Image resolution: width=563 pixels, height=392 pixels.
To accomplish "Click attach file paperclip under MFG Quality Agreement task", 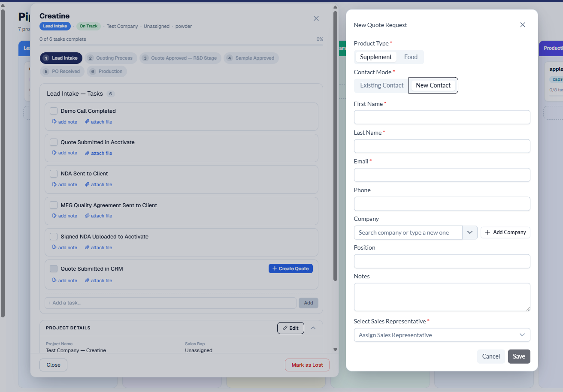I will (87, 216).
